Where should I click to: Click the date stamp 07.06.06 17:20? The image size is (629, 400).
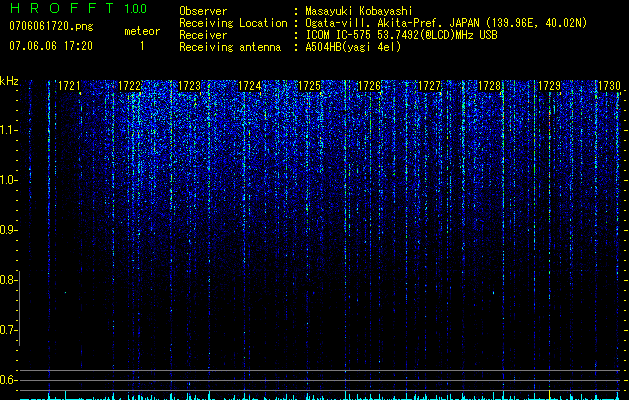pyautogui.click(x=51, y=46)
